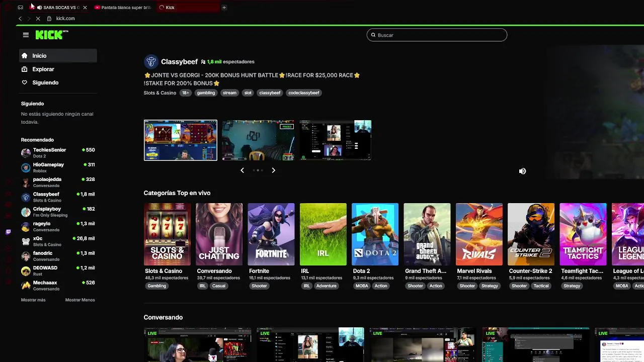Select the slot tag
The height and width of the screenshot is (362, 644).
point(248,93)
